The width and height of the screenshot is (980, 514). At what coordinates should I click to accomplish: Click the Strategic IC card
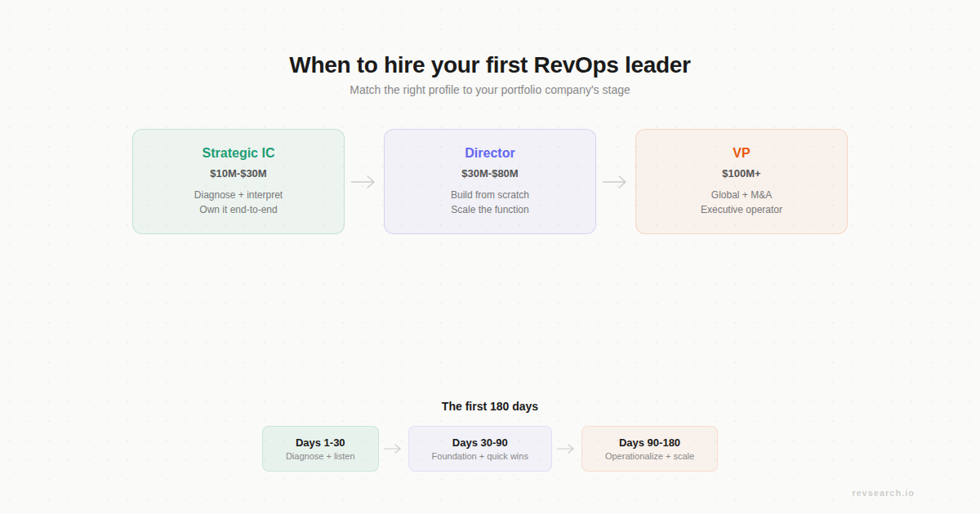pos(238,181)
